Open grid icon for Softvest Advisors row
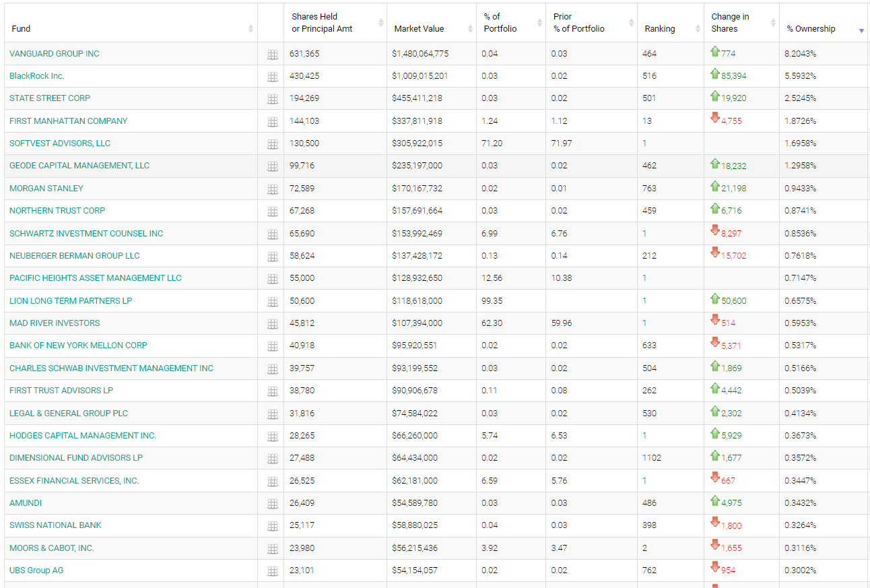870x588 pixels. tap(273, 144)
